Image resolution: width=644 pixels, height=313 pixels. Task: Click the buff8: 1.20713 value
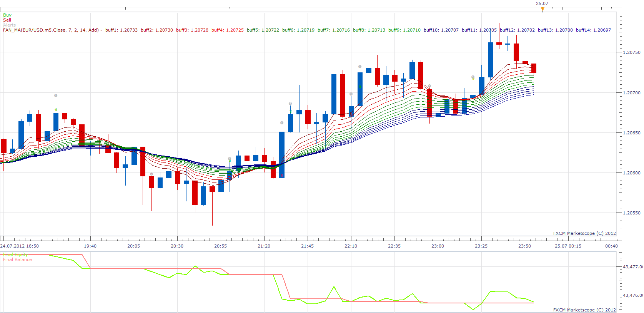click(369, 30)
